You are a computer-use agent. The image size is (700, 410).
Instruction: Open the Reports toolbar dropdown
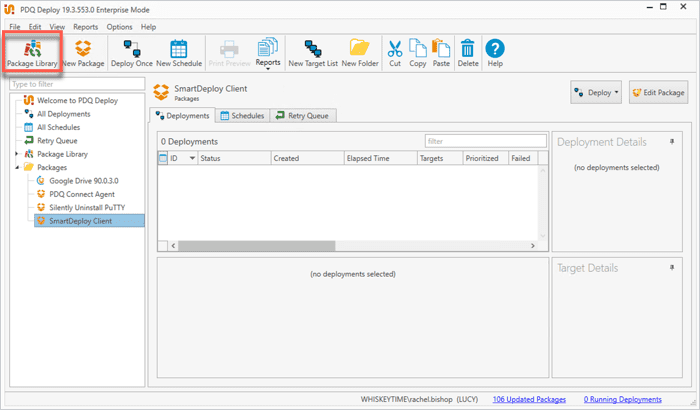click(x=268, y=53)
